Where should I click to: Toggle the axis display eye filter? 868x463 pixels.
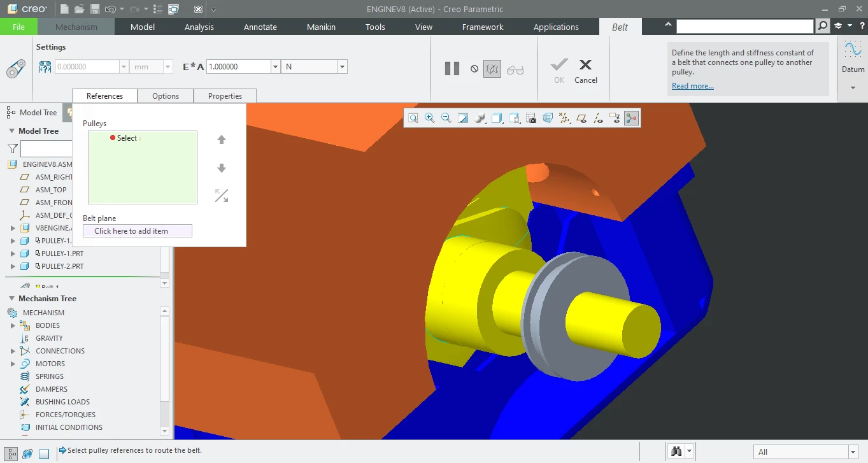coord(598,118)
